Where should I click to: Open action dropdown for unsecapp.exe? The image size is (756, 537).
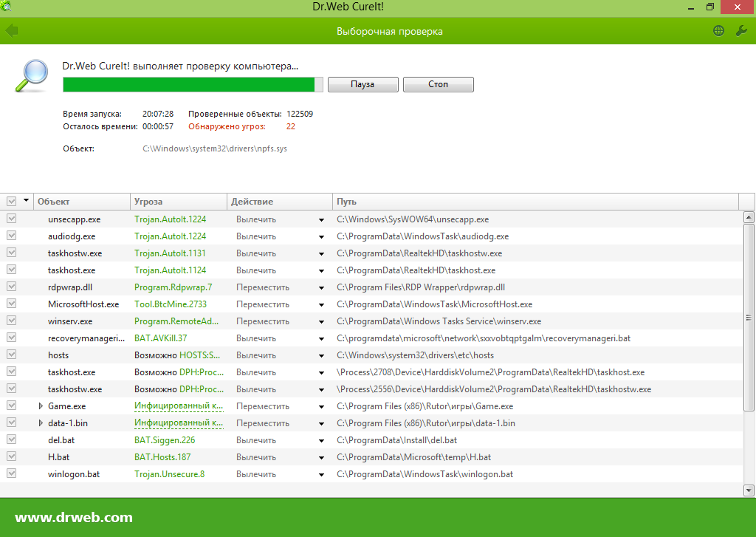click(x=321, y=220)
